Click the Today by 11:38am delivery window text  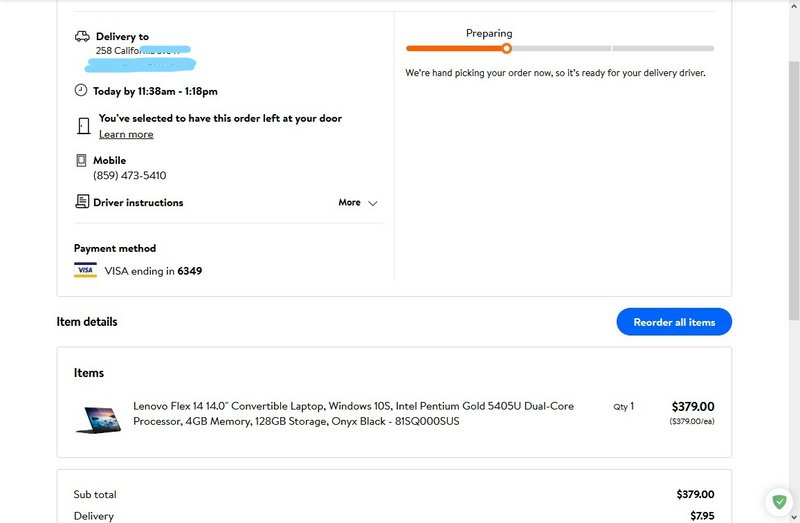tap(155, 90)
